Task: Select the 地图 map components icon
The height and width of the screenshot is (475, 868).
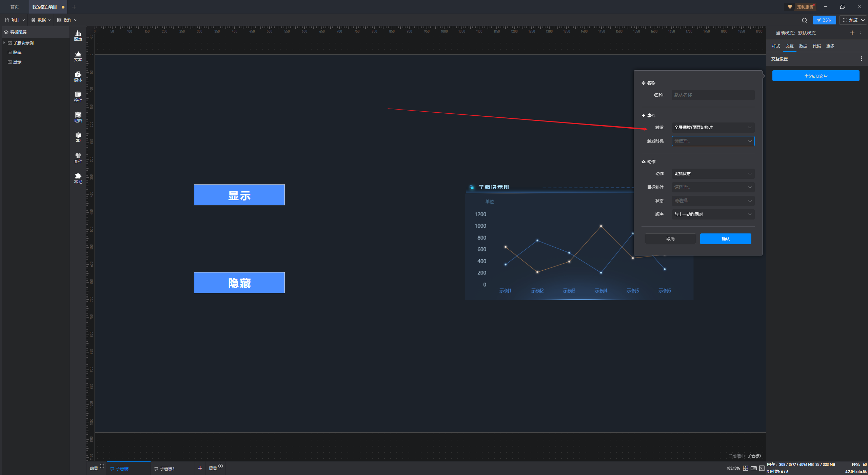Action: click(x=78, y=117)
